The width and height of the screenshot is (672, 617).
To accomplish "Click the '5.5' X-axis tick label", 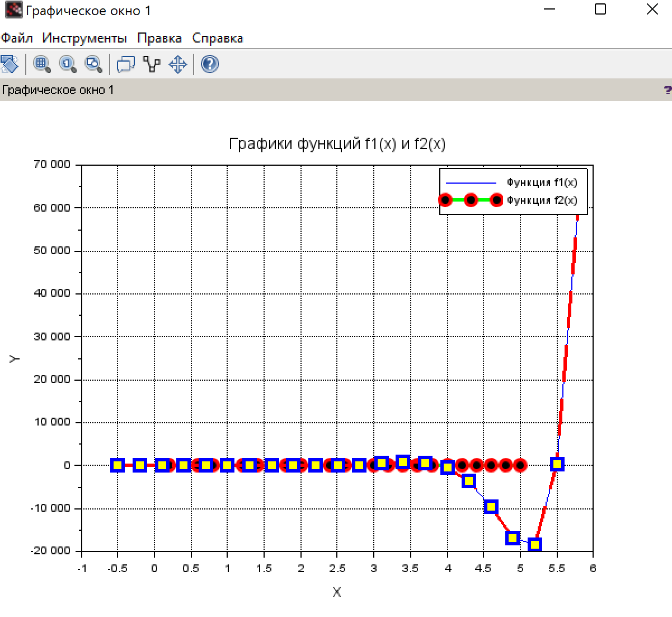I will 556,568.
